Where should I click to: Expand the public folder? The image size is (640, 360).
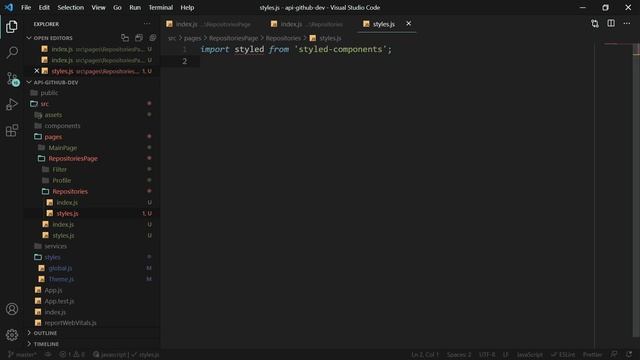[49, 93]
